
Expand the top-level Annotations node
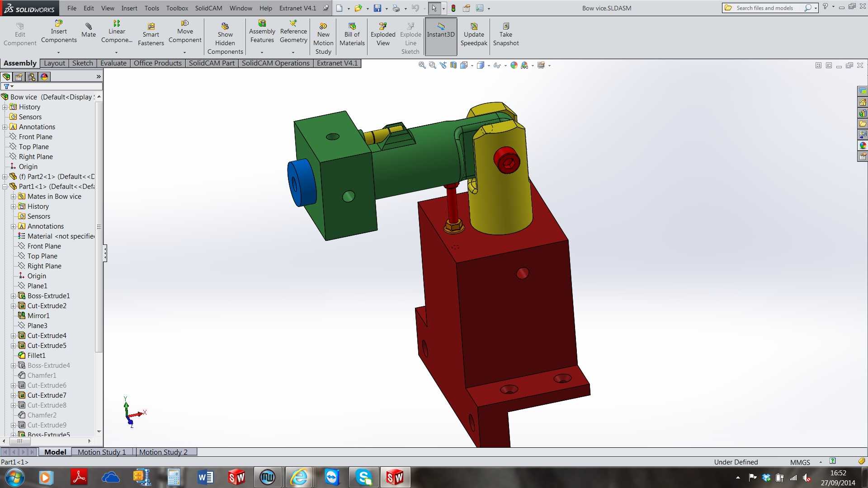coord(5,127)
